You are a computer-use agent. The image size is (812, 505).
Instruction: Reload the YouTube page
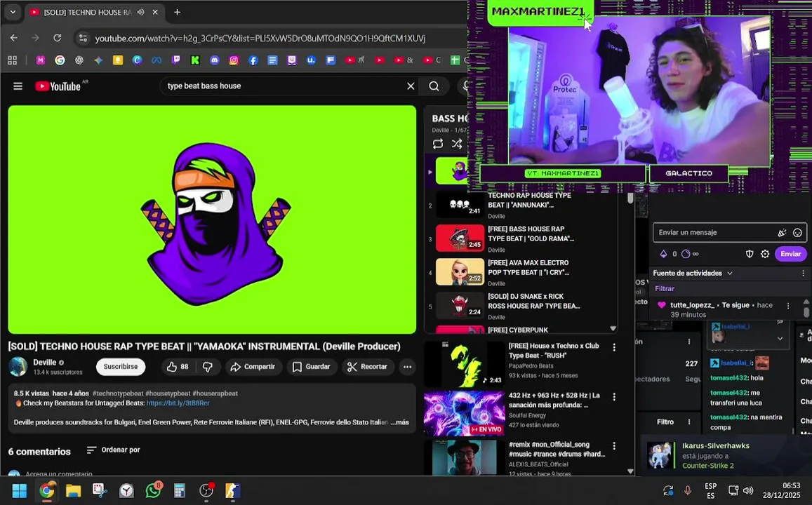pyautogui.click(x=58, y=38)
